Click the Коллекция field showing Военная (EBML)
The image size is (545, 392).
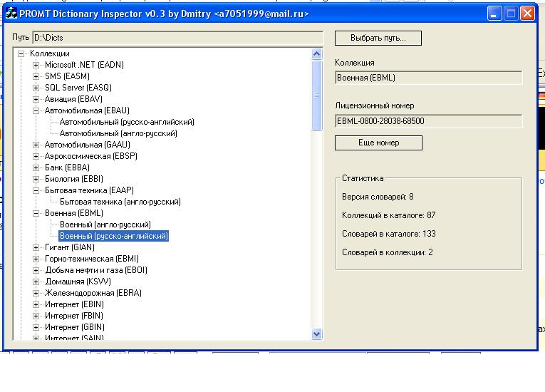tap(429, 78)
